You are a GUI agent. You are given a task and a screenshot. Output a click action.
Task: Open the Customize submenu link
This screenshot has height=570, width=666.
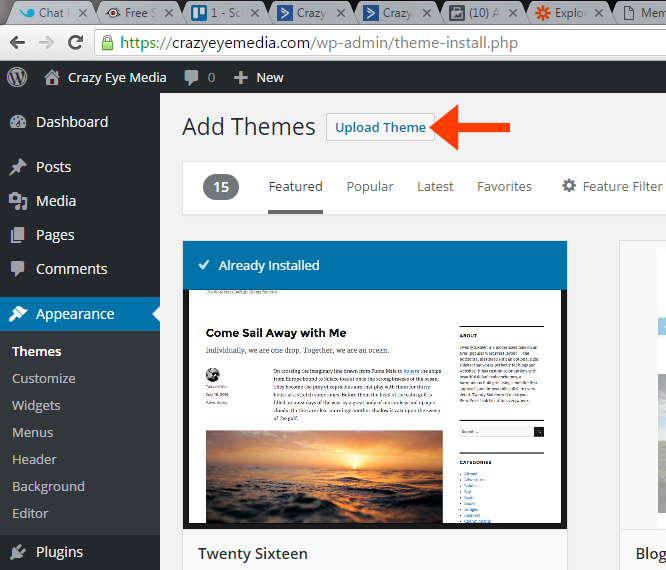(x=44, y=378)
